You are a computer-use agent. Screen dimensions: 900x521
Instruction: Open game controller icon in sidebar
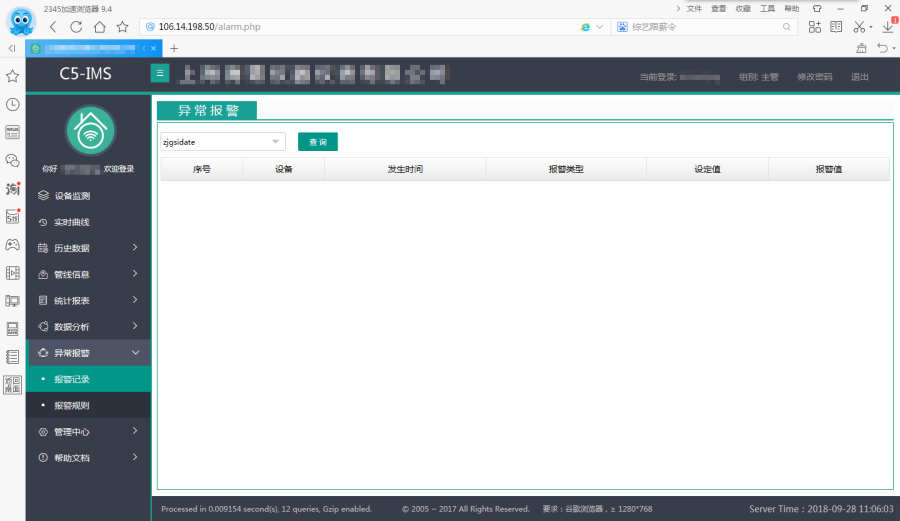pyautogui.click(x=12, y=244)
